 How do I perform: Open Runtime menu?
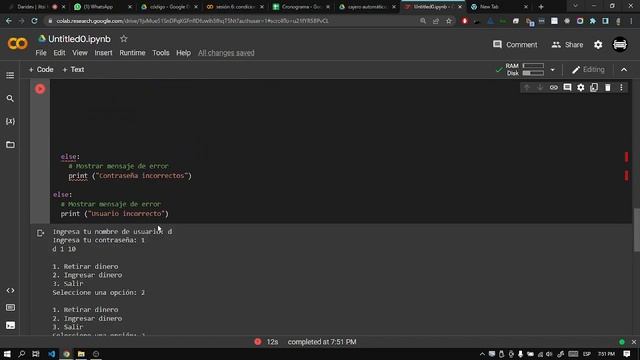click(x=132, y=53)
